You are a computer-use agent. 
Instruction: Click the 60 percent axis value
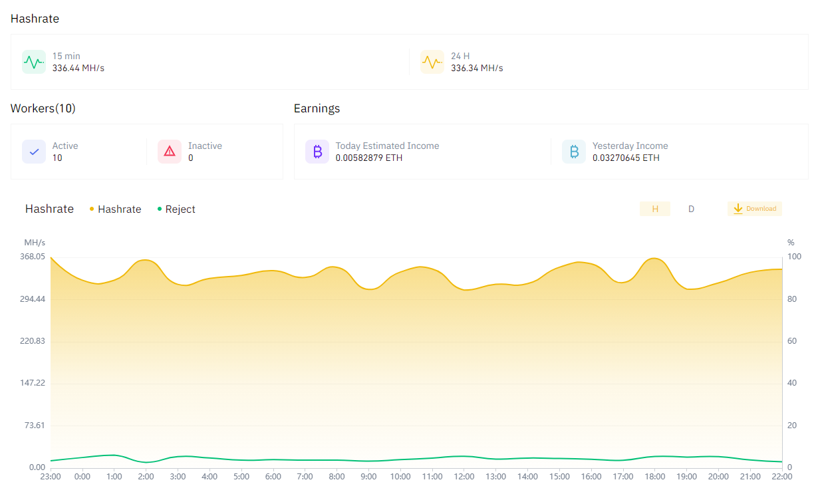pyautogui.click(x=792, y=341)
